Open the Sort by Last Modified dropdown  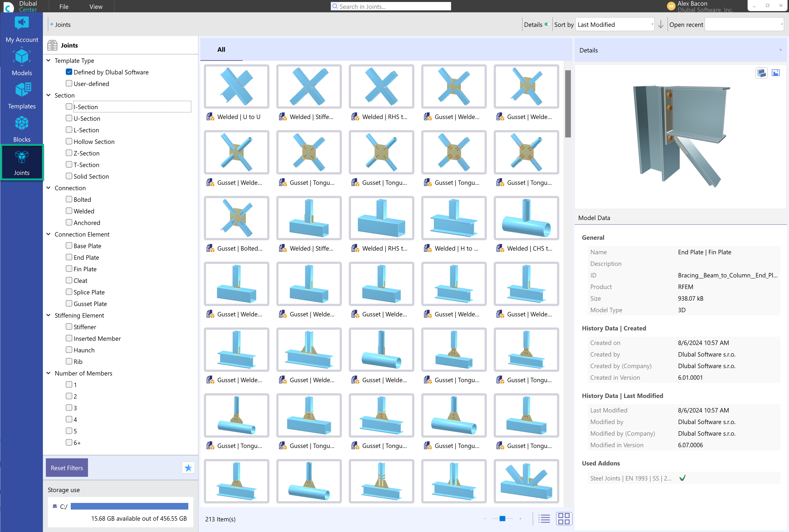click(x=614, y=24)
